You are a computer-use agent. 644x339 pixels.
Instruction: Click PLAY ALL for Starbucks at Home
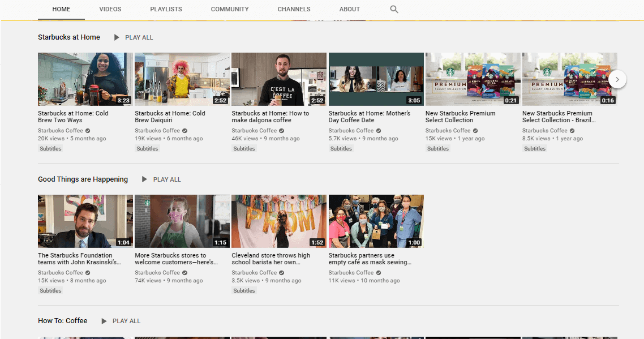139,37
